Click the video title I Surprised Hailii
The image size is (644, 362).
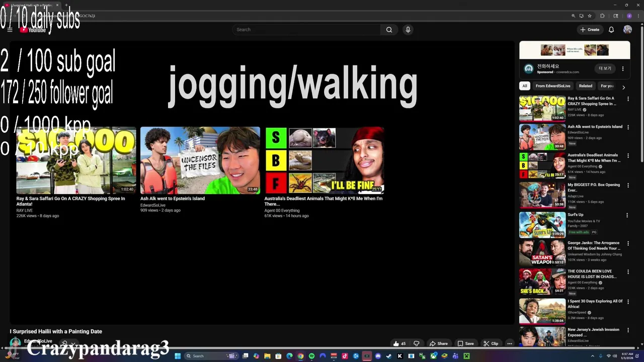56,331
